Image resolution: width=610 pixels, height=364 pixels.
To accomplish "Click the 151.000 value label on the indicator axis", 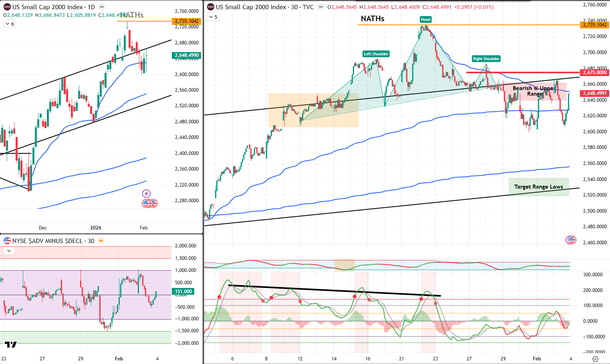I will click(x=183, y=292).
